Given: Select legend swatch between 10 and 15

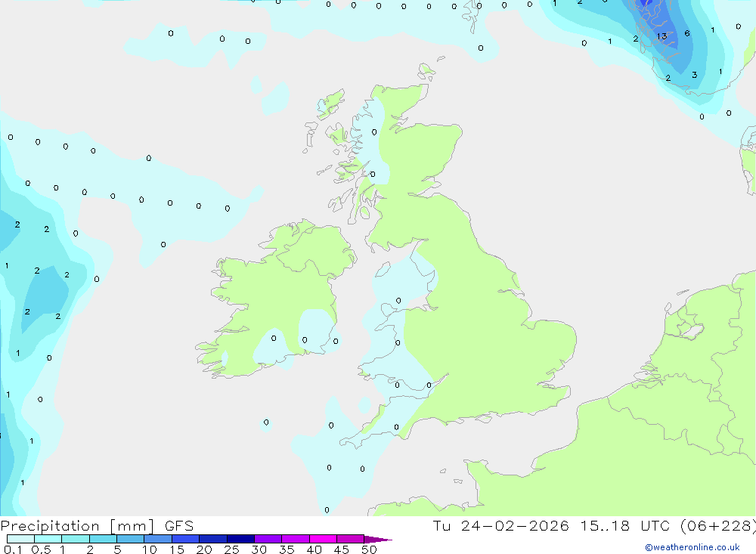Looking at the screenshot, I should (x=158, y=539).
